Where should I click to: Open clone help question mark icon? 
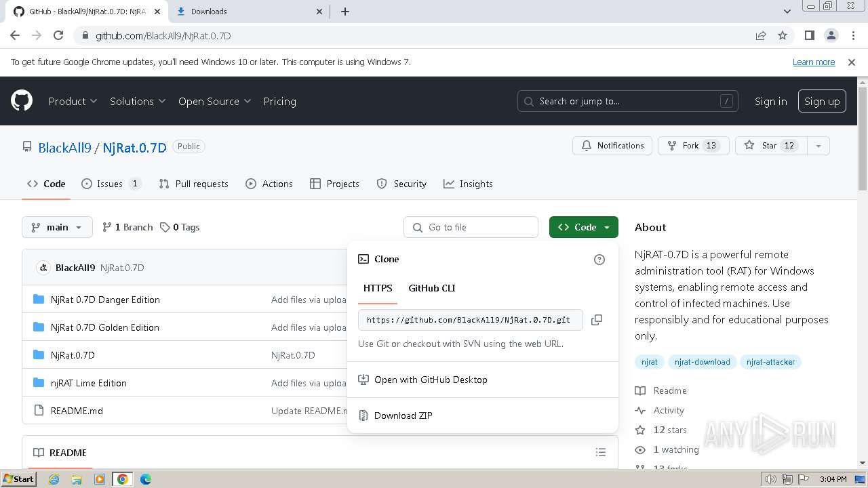click(599, 259)
